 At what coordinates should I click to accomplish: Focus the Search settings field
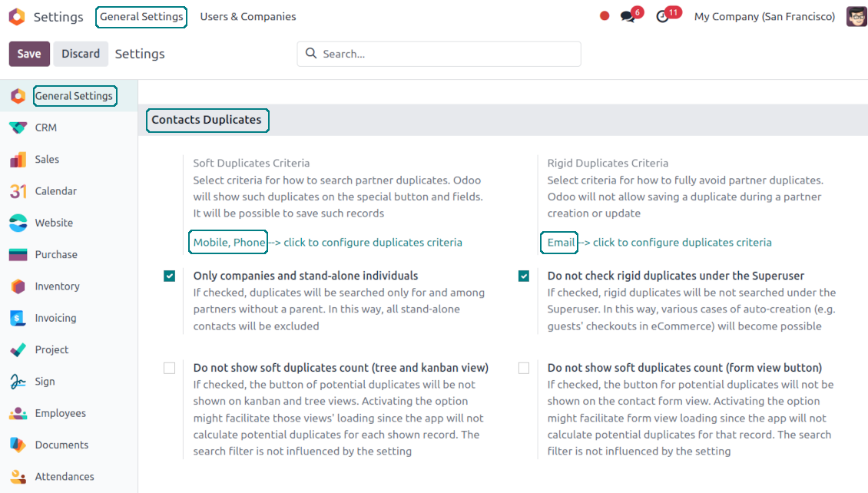(x=439, y=54)
